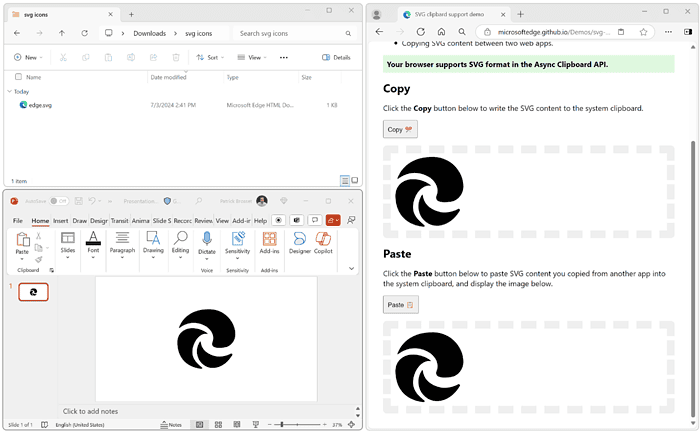Image resolution: width=700 pixels, height=431 pixels.
Task: Click the Save icon in PowerPoint title bar
Action: tap(79, 201)
